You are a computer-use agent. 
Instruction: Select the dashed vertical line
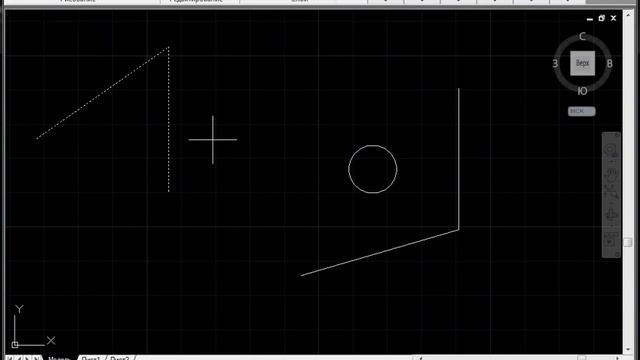coord(169,119)
